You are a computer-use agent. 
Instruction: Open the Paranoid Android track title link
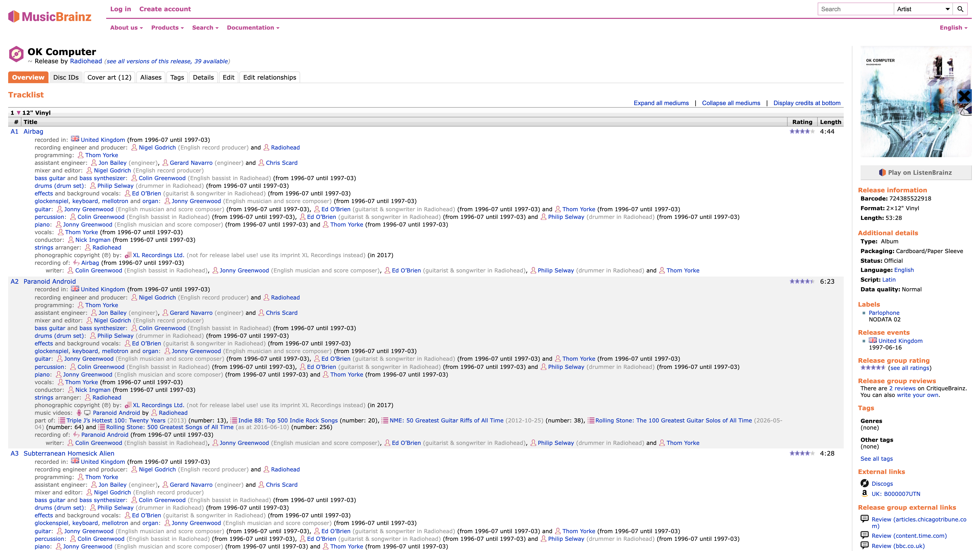(x=50, y=281)
